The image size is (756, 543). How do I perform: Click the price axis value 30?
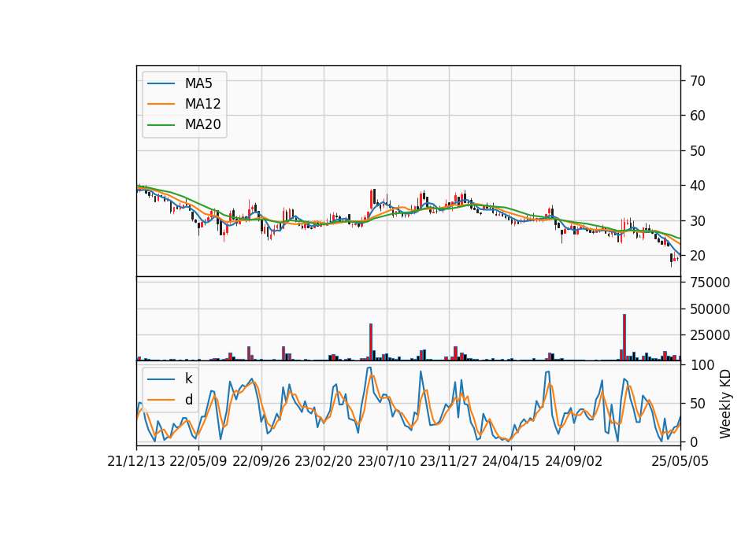tap(698, 221)
